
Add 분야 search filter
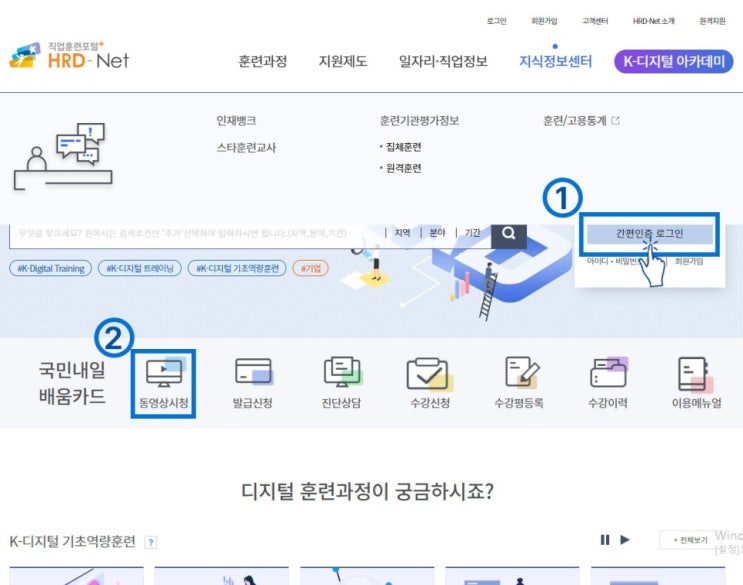pyautogui.click(x=437, y=233)
